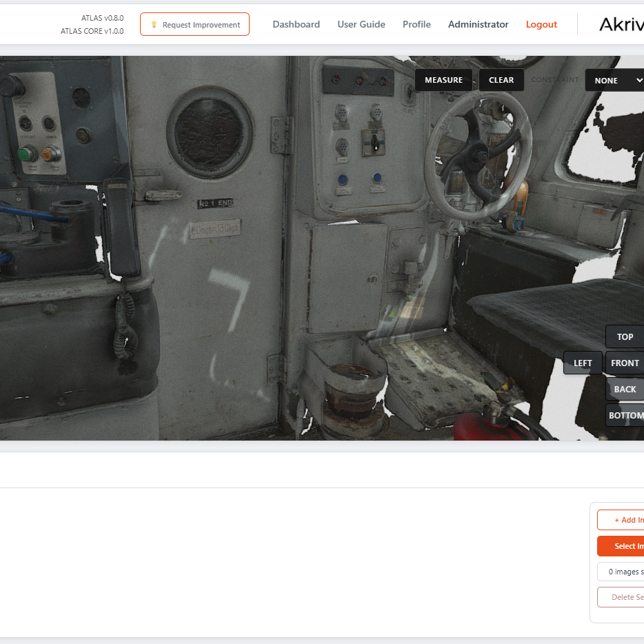Clear measurements with the CLEAR button
644x644 pixels.
click(501, 80)
